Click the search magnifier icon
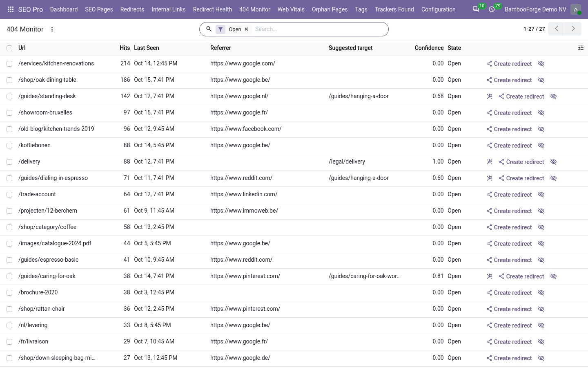This screenshot has width=588, height=368. [x=209, y=29]
